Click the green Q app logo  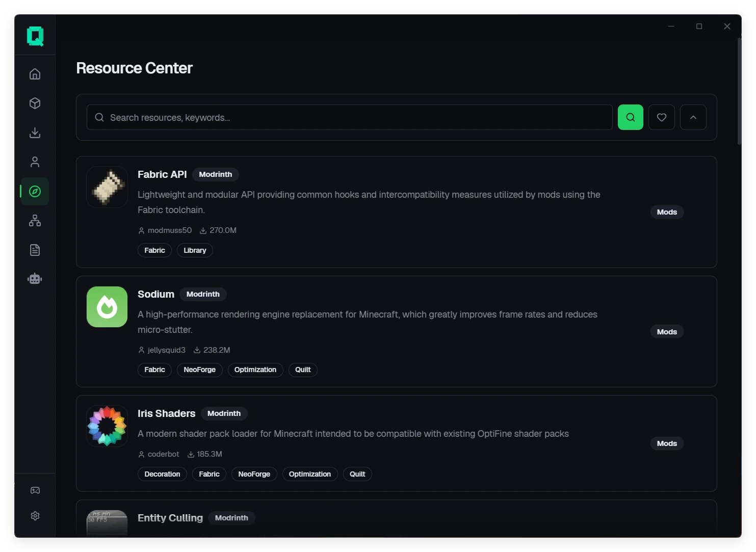coord(35,36)
